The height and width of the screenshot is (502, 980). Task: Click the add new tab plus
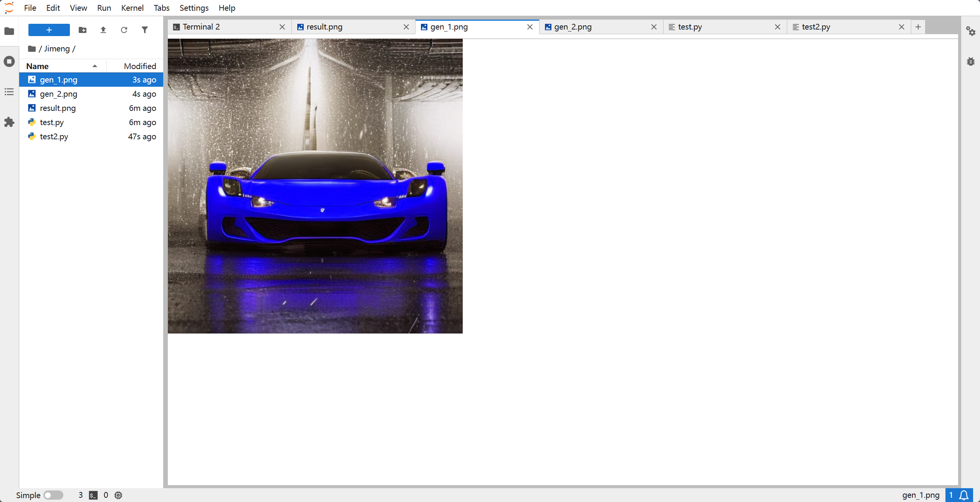(918, 27)
